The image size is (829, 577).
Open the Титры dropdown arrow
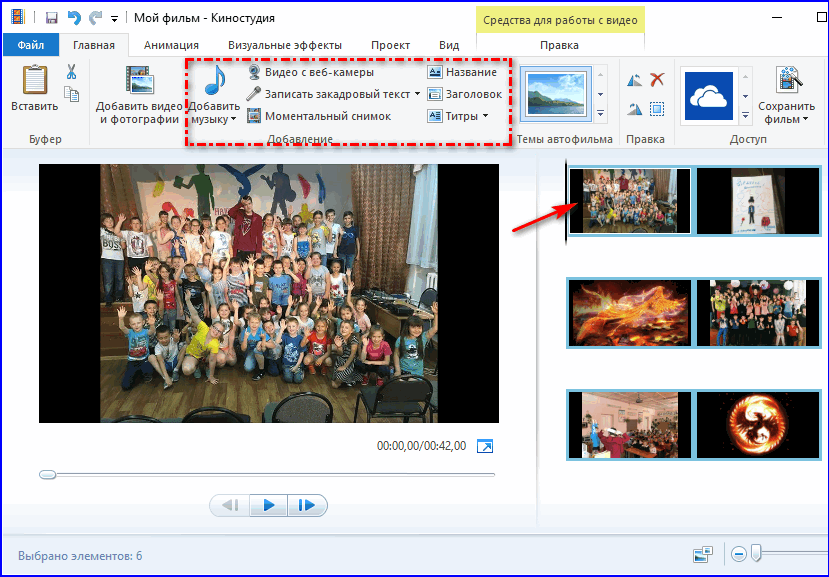tap(485, 116)
